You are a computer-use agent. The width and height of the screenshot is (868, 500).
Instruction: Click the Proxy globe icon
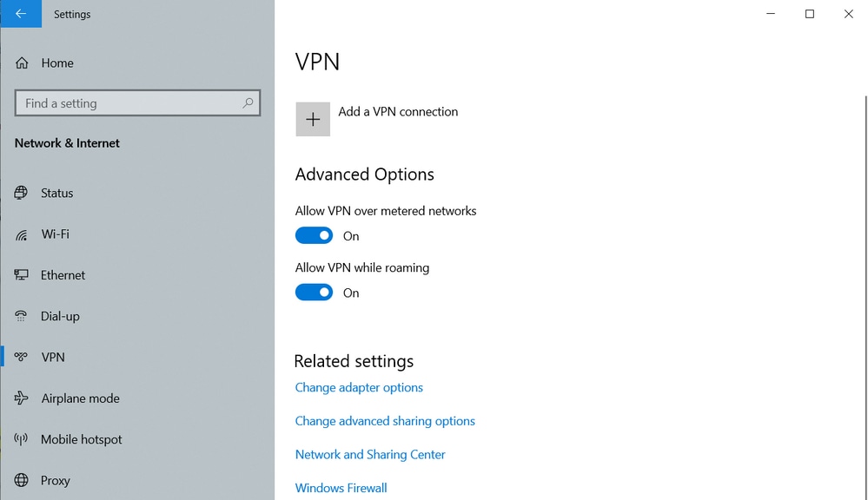coord(21,480)
